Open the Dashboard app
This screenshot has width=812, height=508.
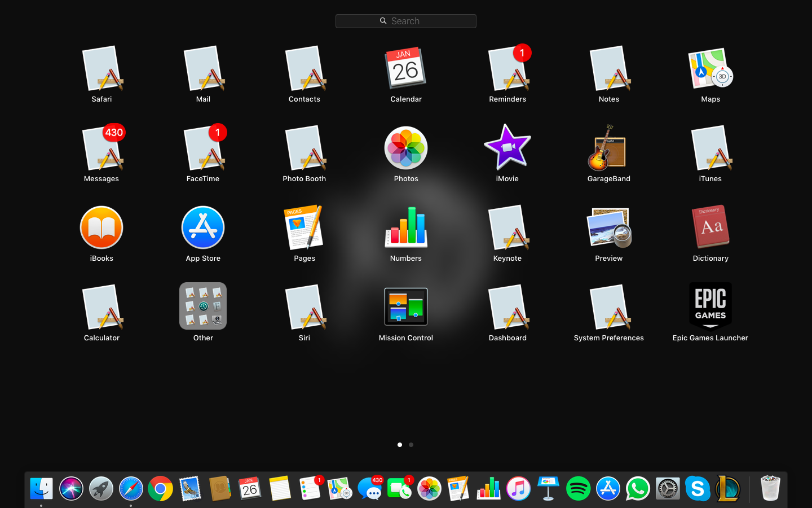point(507,308)
